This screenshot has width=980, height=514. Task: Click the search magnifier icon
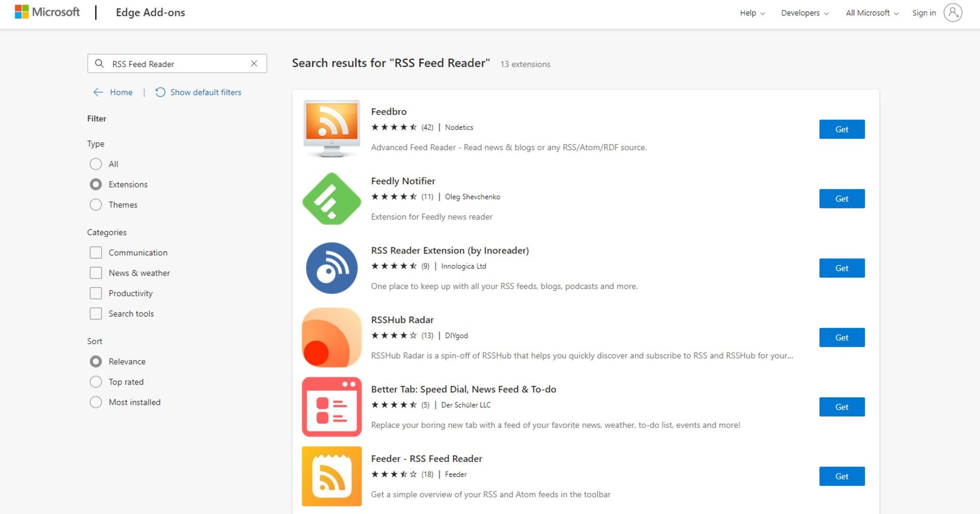(x=99, y=63)
